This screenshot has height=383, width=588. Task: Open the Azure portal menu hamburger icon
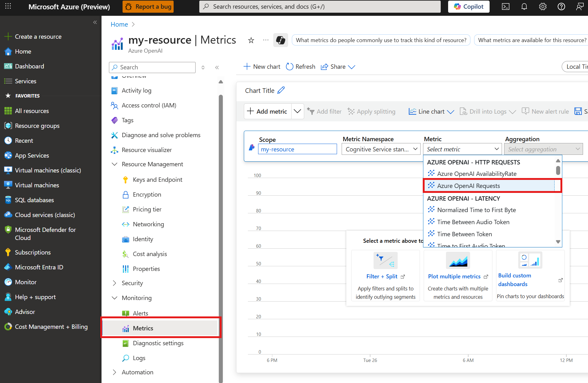click(8, 7)
